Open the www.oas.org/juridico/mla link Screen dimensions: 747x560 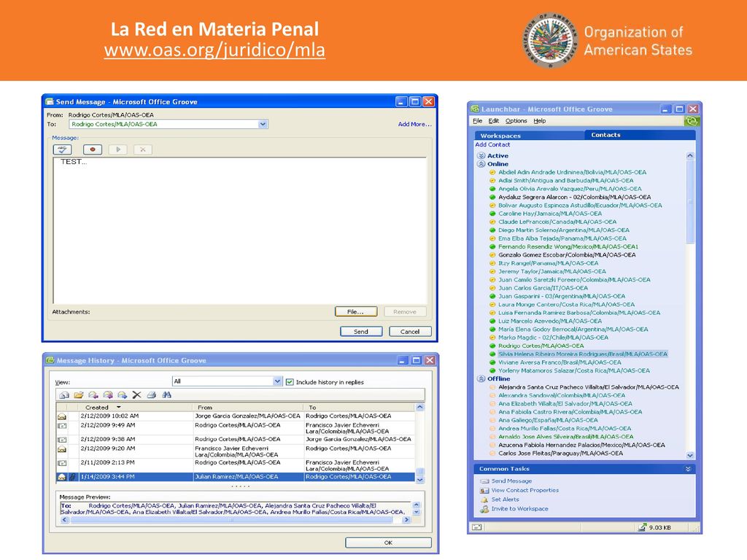point(215,50)
